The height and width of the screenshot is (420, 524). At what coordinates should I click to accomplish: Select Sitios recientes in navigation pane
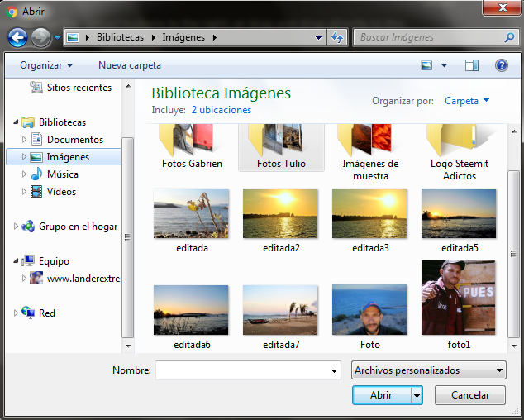(70, 88)
